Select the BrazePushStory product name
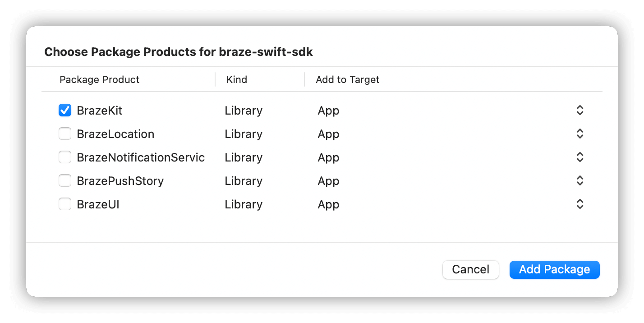The image size is (644, 323). pos(120,181)
